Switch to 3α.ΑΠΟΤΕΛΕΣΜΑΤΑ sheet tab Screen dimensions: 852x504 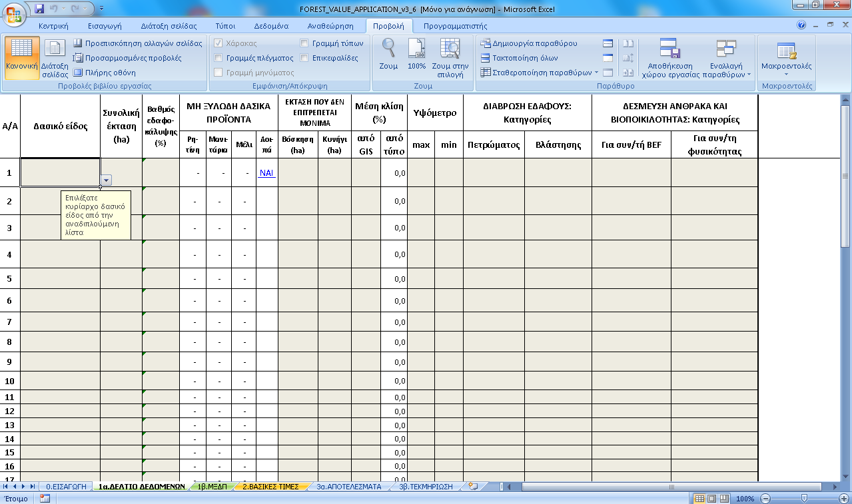[348, 487]
